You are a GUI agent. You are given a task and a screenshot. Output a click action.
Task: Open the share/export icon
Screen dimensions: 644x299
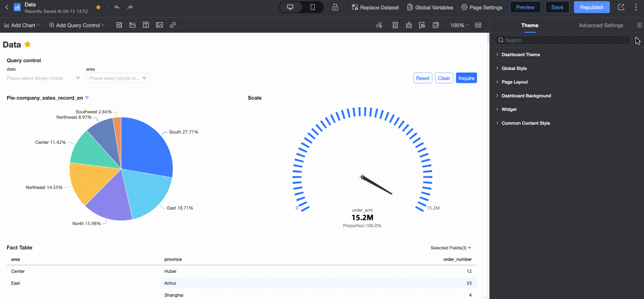(x=621, y=7)
